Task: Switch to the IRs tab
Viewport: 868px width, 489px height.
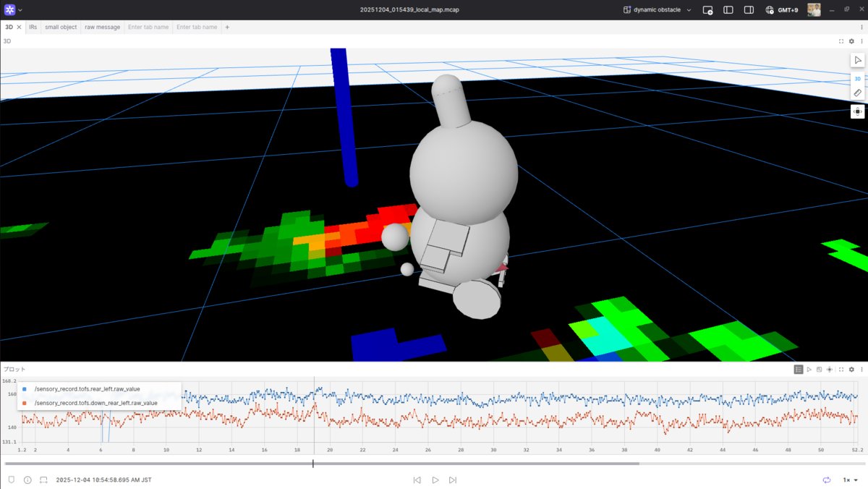Action: pyautogui.click(x=33, y=27)
